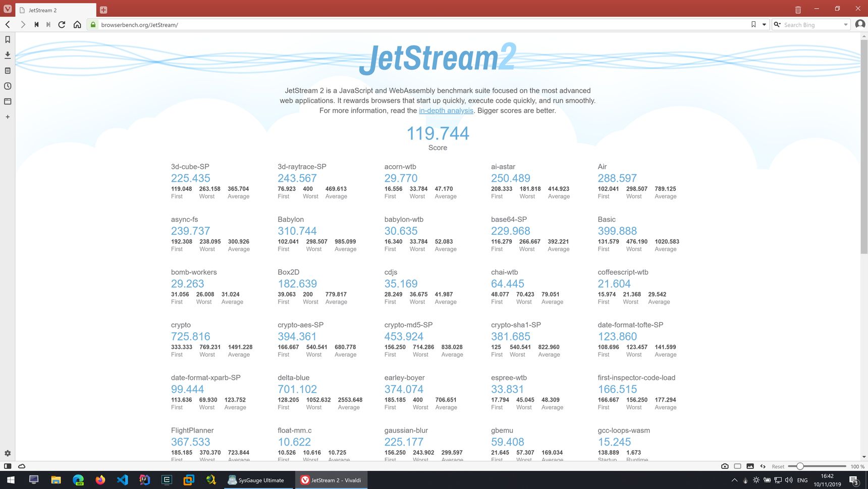This screenshot has width=868, height=489.
Task: Click the acorn-wtb benchmark name
Action: 400,167
